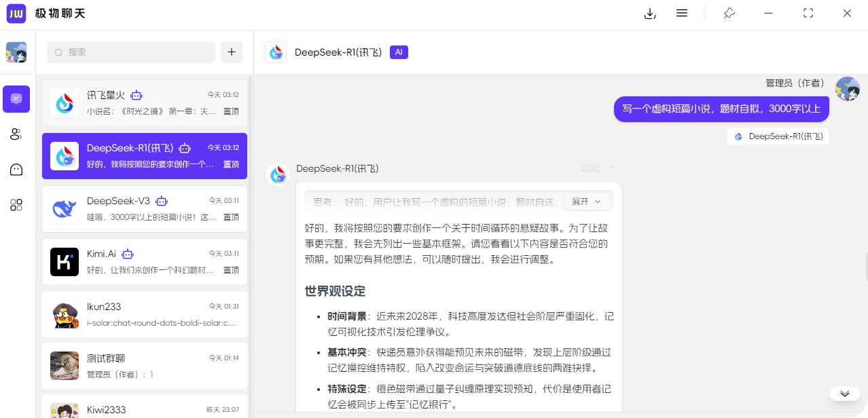Click the DeepSeek-R1 message sender avatar
This screenshot has width=868, height=418.
(277, 174)
